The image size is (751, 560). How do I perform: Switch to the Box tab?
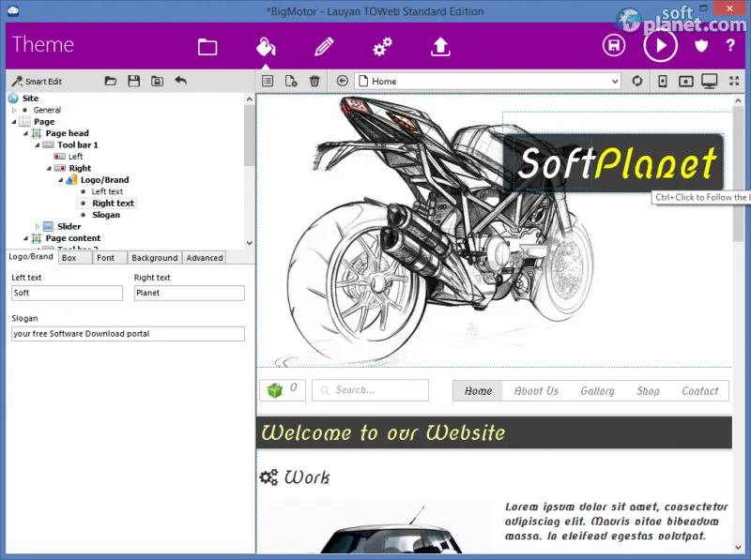click(75, 258)
